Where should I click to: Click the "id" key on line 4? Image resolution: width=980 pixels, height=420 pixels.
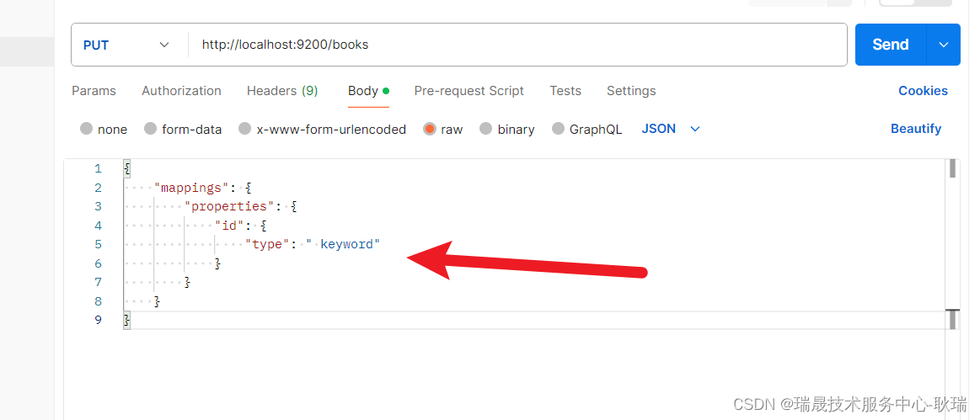[229, 226]
